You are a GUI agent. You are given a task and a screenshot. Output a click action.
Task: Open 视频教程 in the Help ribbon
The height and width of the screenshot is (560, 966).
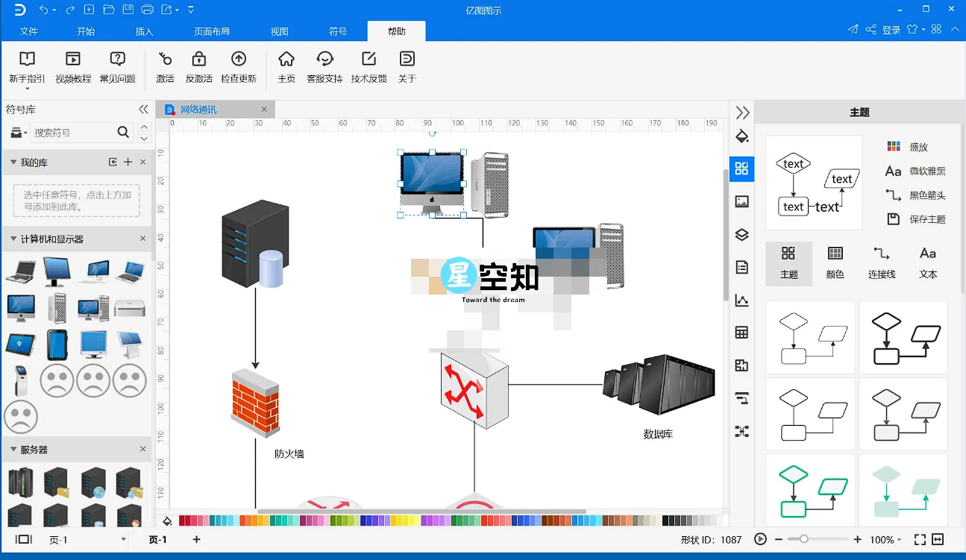coord(72,67)
